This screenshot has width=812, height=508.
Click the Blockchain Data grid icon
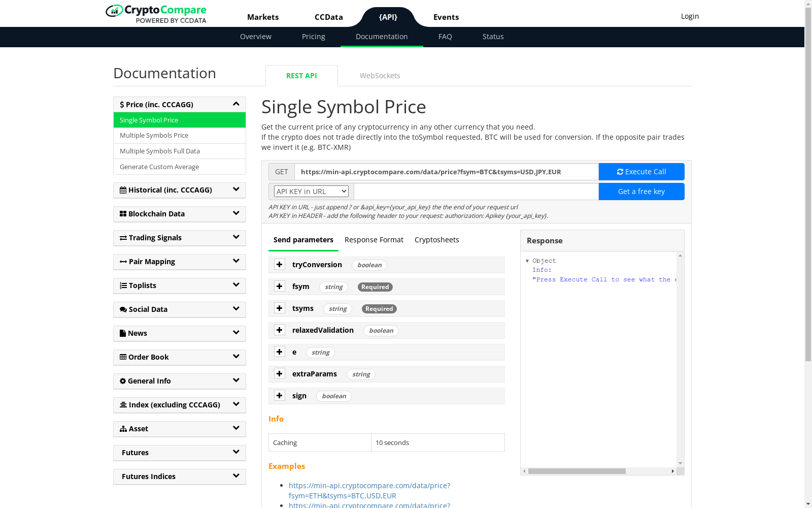(123, 214)
